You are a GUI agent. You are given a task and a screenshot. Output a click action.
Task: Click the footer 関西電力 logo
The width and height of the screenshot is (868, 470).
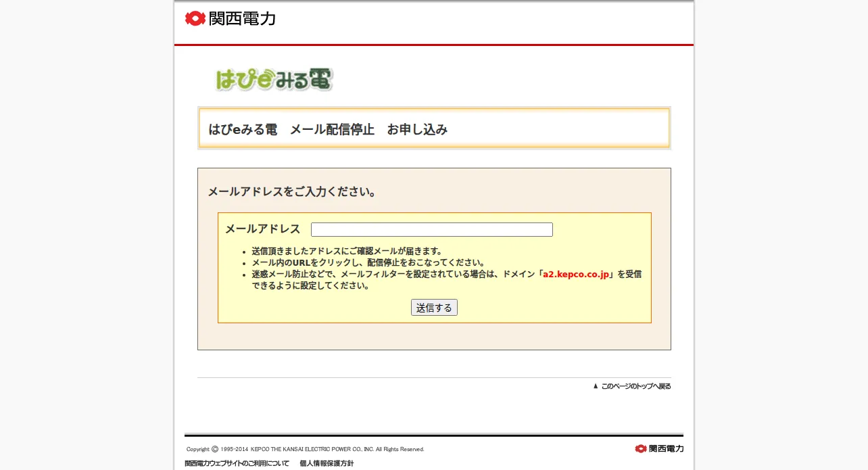point(659,448)
